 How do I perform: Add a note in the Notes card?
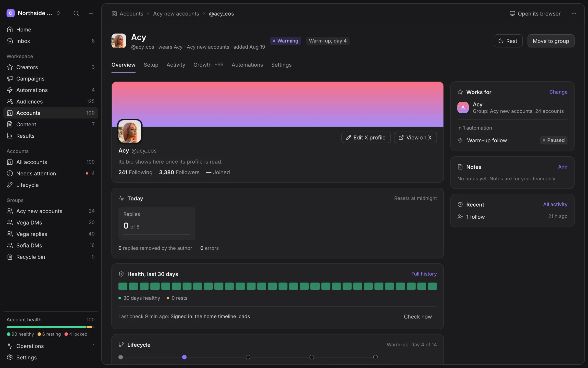click(x=563, y=167)
